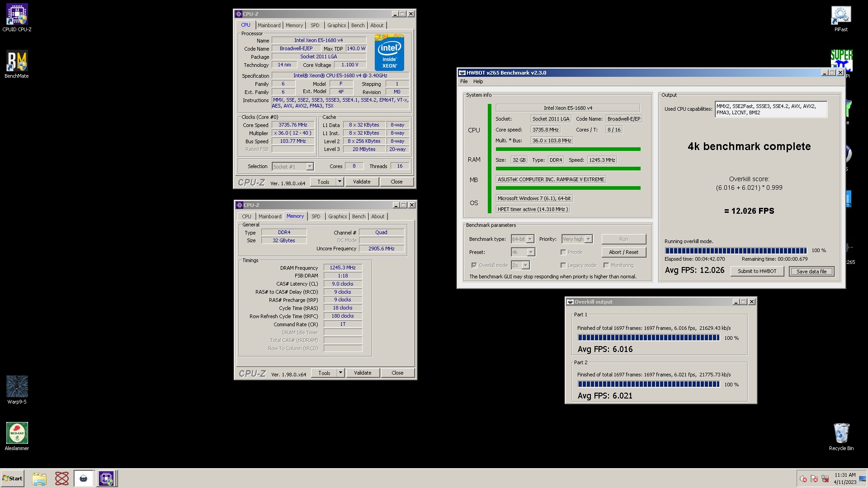Launch the Warp9-S desktop icon
The height and width of the screenshot is (488, 868).
(17, 390)
